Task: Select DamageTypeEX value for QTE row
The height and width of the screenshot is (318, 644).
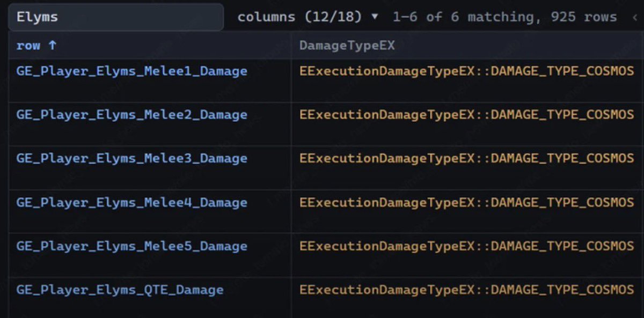Action: point(466,290)
